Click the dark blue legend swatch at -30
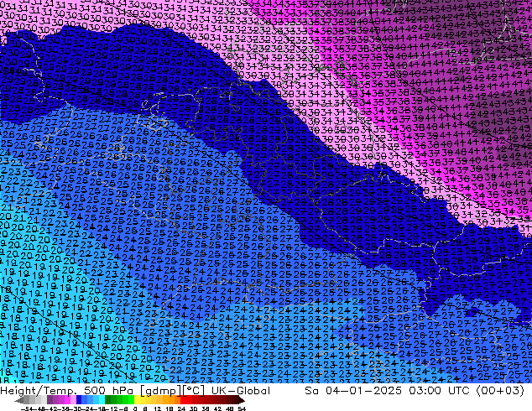 coord(79,400)
